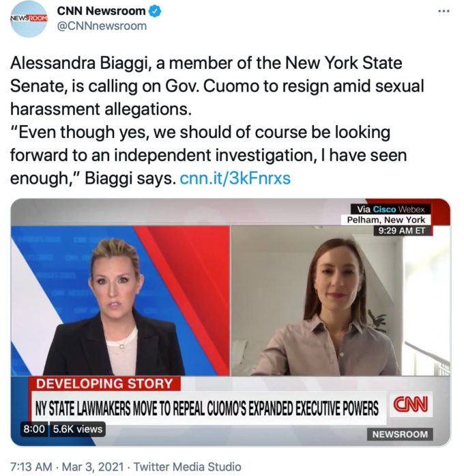Click the blue verified checkmark badge
This screenshot has height=476, width=464.
click(x=155, y=11)
